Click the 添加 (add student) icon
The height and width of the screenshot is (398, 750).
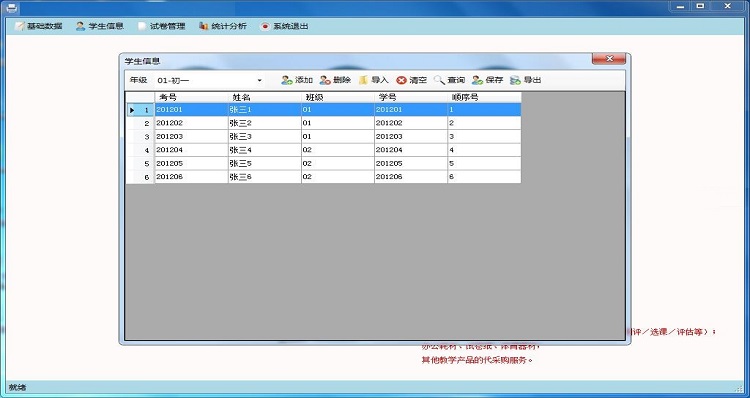point(287,80)
